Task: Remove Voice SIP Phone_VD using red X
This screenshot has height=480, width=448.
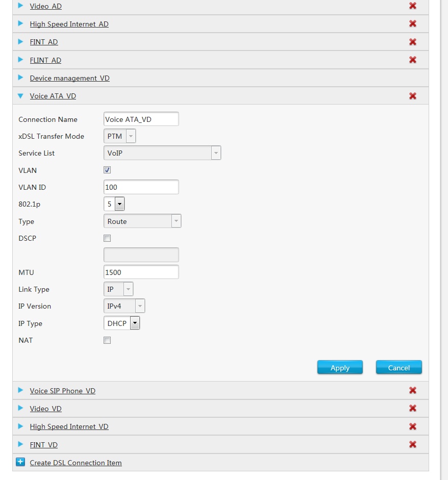Action: point(412,391)
